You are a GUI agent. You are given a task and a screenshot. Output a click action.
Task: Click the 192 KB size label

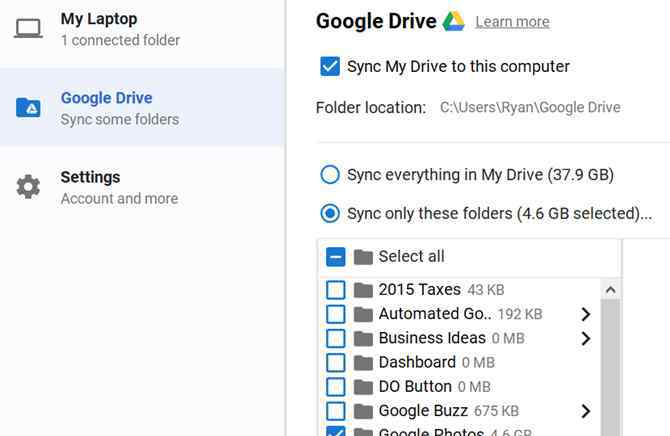pos(520,315)
